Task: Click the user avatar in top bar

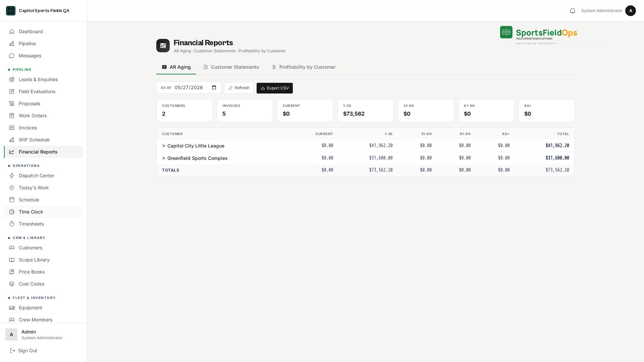Action: pos(631,11)
